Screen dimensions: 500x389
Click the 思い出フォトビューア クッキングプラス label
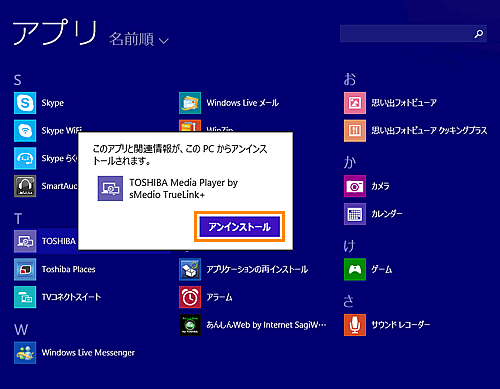click(x=429, y=131)
